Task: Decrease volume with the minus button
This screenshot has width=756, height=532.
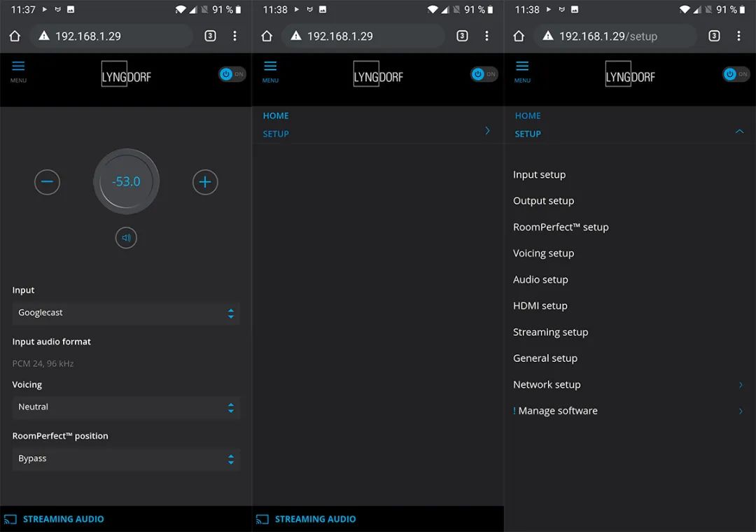Action: [47, 182]
